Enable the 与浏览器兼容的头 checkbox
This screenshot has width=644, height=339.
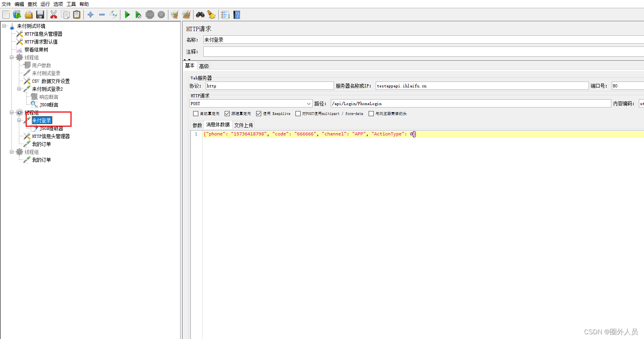(371, 113)
